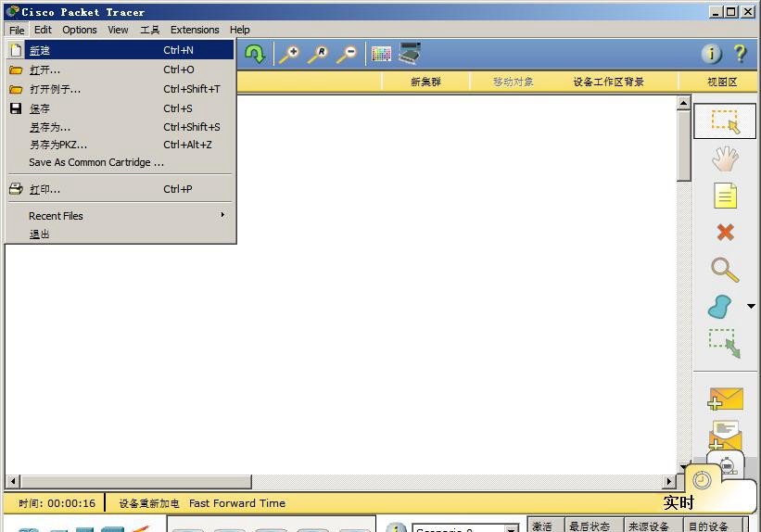The height and width of the screenshot is (532, 761).
Task: Expand the shape tool dropdown arrow
Action: pyautogui.click(x=751, y=306)
